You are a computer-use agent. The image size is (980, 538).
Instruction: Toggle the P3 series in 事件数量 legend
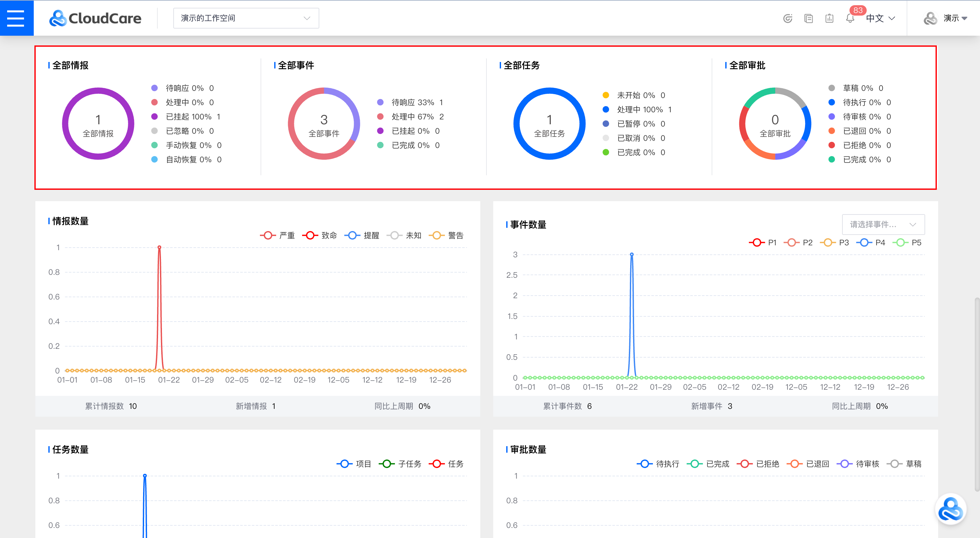(834, 243)
